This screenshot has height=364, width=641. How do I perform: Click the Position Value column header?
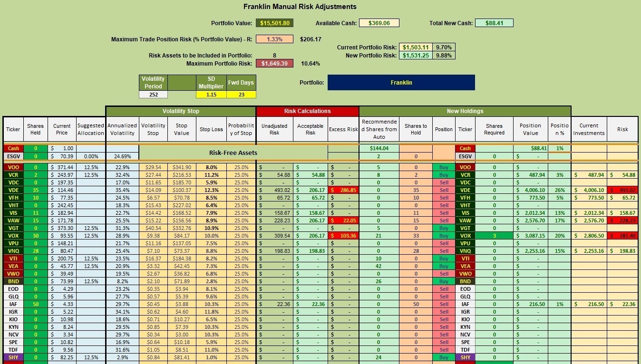point(530,129)
